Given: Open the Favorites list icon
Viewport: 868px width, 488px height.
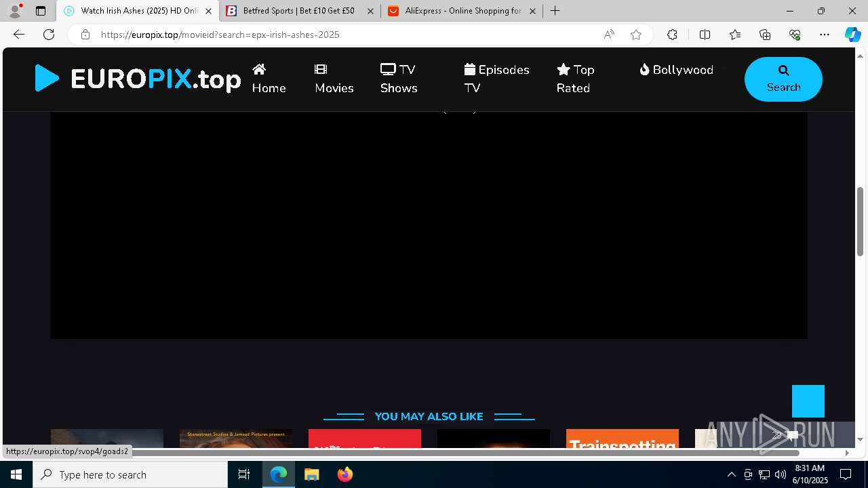Looking at the screenshot, I should [735, 35].
